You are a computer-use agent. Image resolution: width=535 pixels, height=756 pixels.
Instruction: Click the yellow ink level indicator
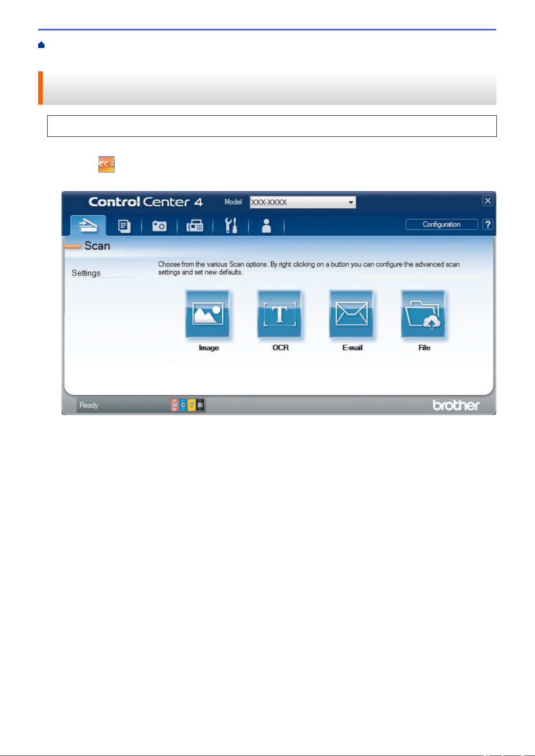click(192, 405)
